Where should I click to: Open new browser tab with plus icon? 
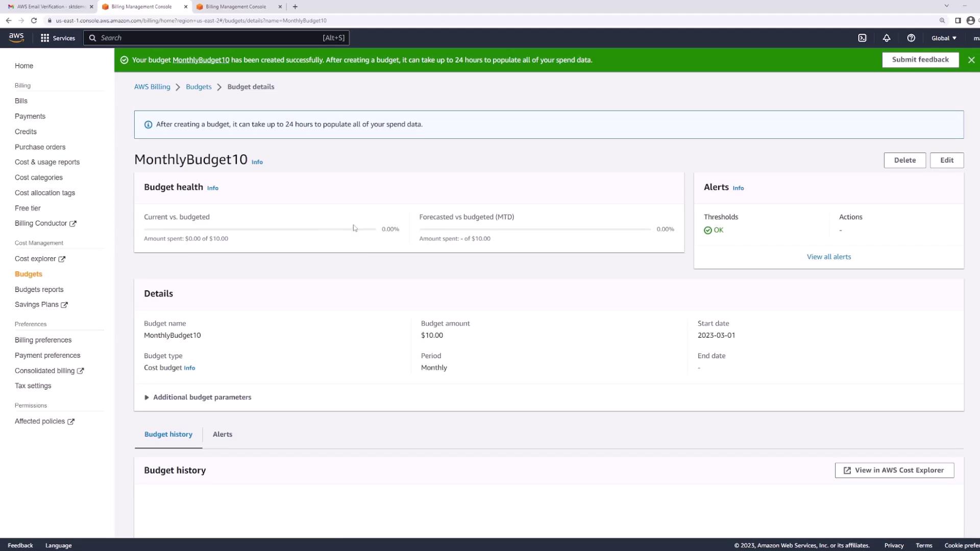tap(295, 7)
